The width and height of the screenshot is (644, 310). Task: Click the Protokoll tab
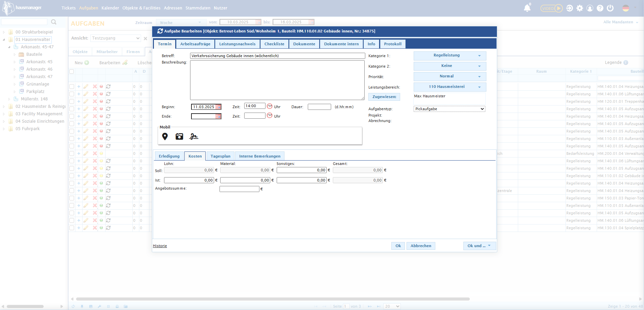[393, 44]
